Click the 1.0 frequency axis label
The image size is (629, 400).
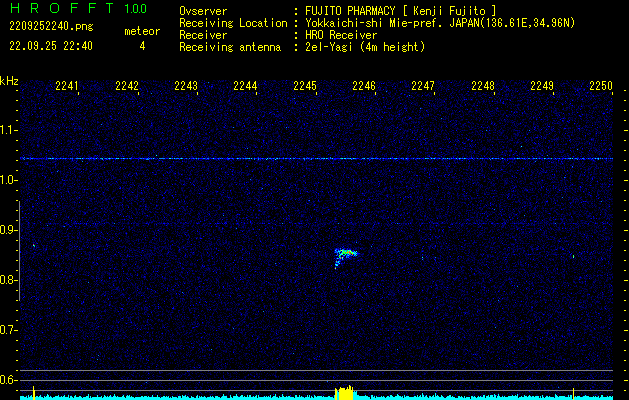click(x=9, y=180)
